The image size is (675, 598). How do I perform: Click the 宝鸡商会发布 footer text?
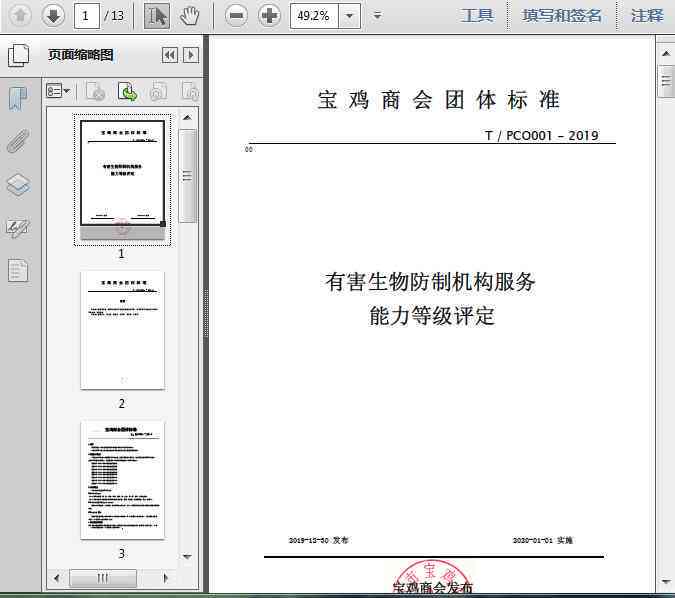[433, 588]
